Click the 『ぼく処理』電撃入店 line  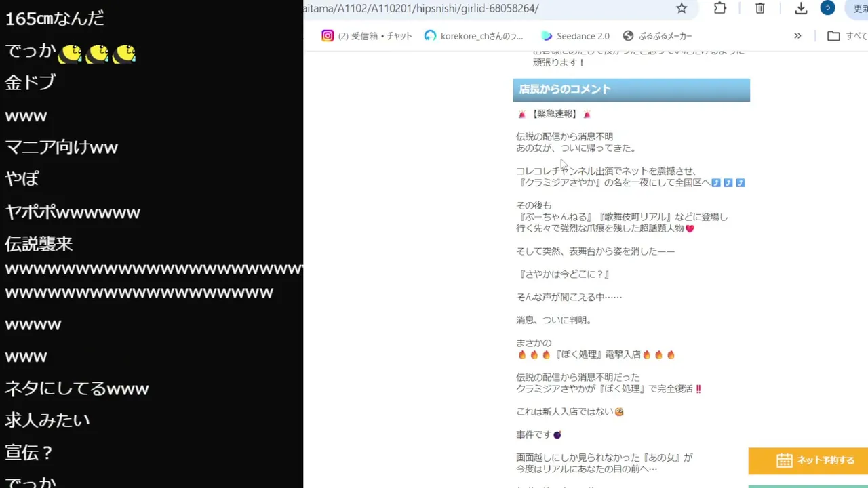pyautogui.click(x=597, y=354)
